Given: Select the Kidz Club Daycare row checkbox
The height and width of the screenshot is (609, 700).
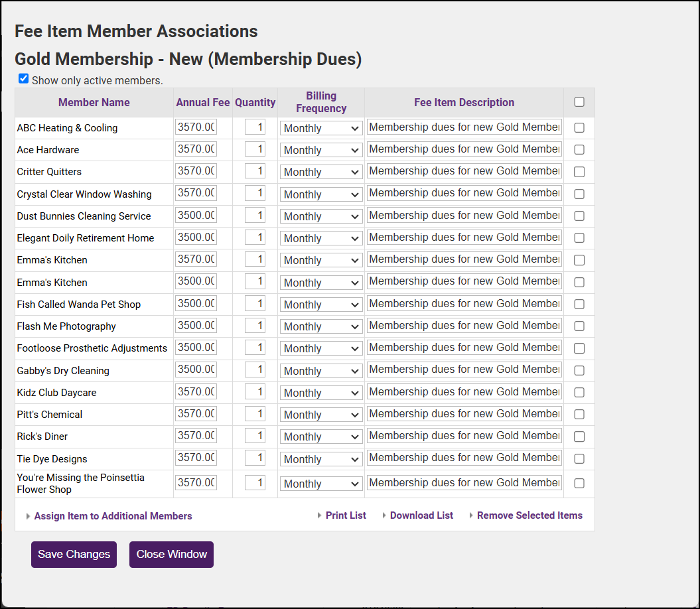Looking at the screenshot, I should tap(579, 393).
